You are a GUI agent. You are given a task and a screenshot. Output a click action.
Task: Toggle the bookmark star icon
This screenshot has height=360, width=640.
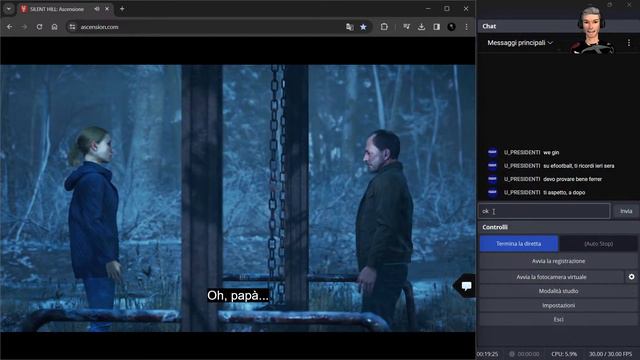[x=363, y=27]
